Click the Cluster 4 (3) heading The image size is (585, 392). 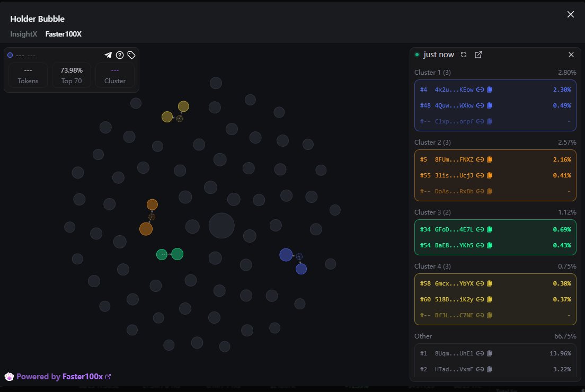coord(432,266)
